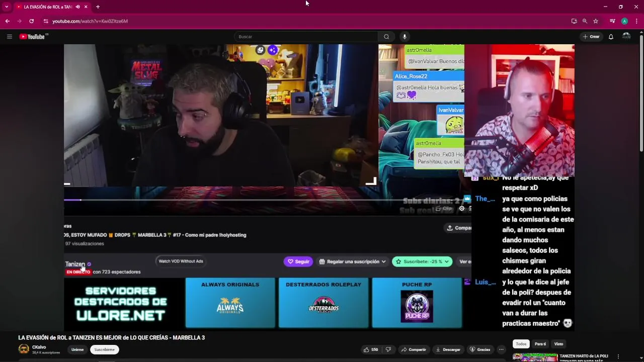The height and width of the screenshot is (362, 644).
Task: Go to the YouTube home logo
Action: click(33, 37)
